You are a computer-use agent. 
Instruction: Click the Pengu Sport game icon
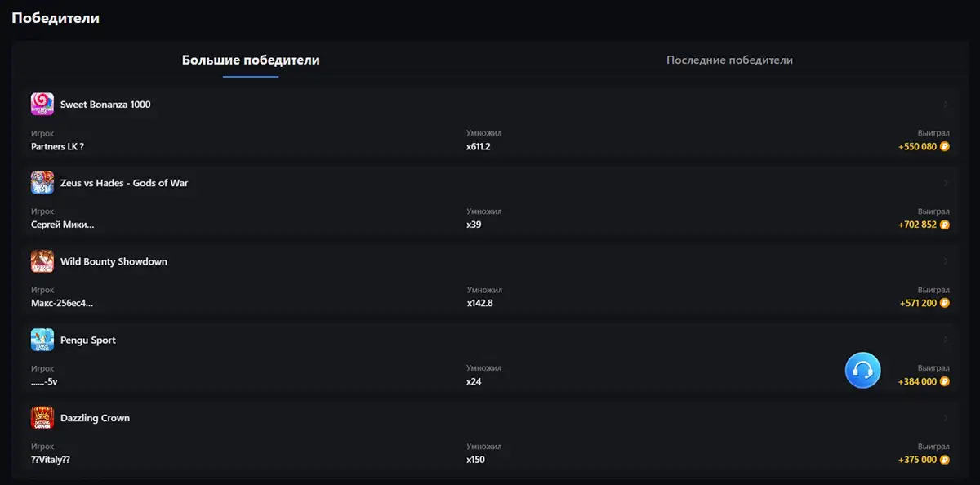pos(42,340)
